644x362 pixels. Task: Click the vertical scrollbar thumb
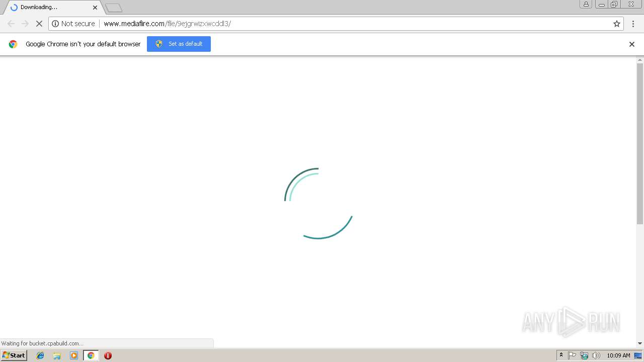640,144
